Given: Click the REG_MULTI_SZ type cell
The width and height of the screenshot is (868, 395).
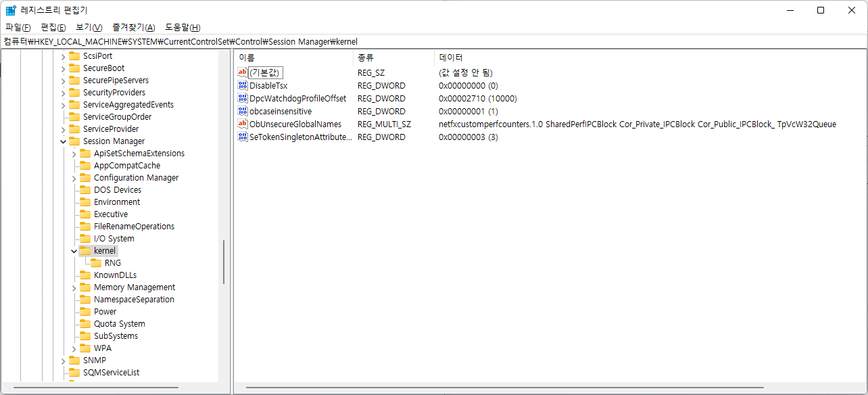Looking at the screenshot, I should 384,124.
